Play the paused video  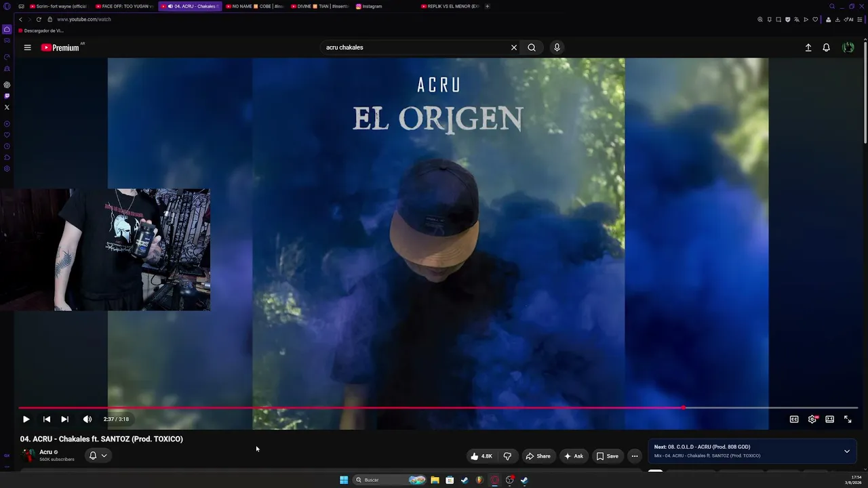click(x=26, y=419)
